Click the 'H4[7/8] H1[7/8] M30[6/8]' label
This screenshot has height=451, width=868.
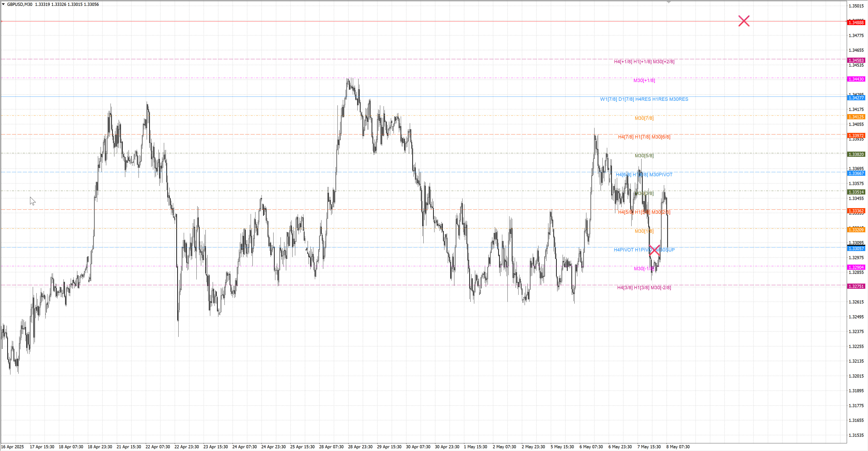click(644, 137)
